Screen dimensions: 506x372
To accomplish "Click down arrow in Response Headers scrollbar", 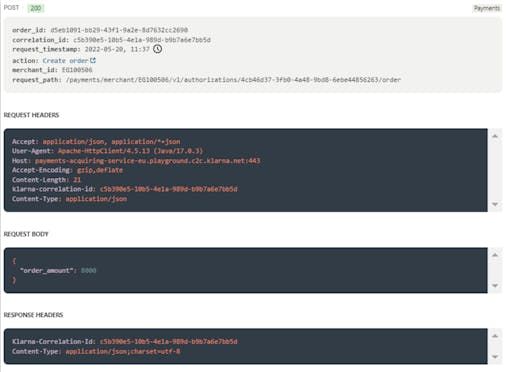I will click(495, 357).
